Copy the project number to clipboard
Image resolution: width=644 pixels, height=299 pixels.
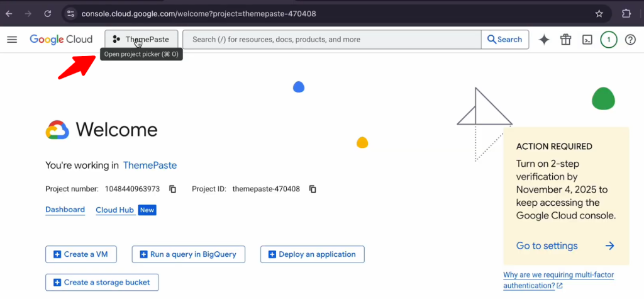point(173,189)
